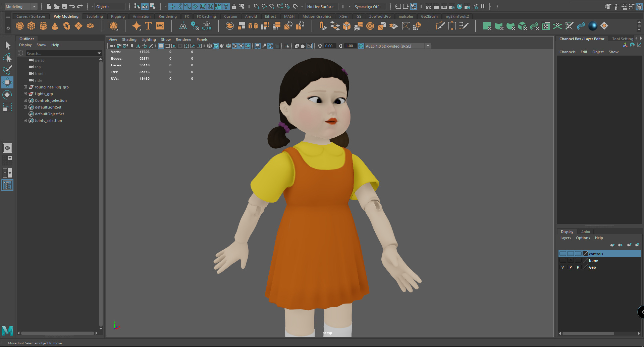Select the Multi-Cut knife tool icon
The image size is (644, 347).
click(440, 26)
